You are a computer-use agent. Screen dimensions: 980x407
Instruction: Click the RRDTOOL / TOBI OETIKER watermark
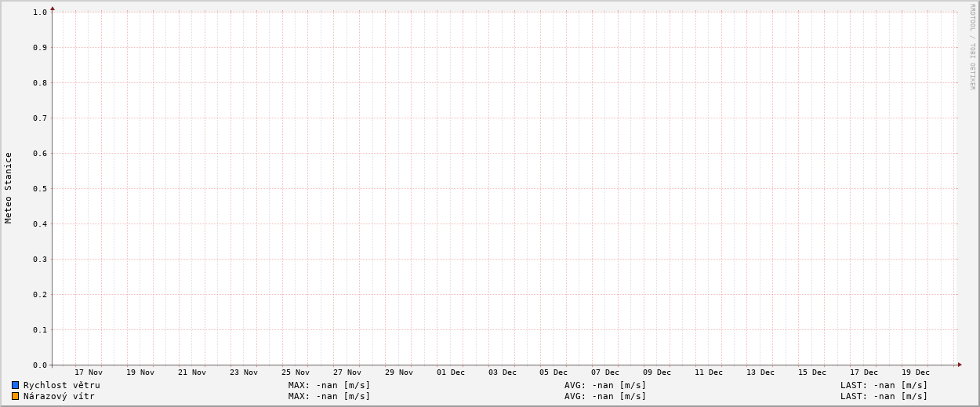click(972, 47)
